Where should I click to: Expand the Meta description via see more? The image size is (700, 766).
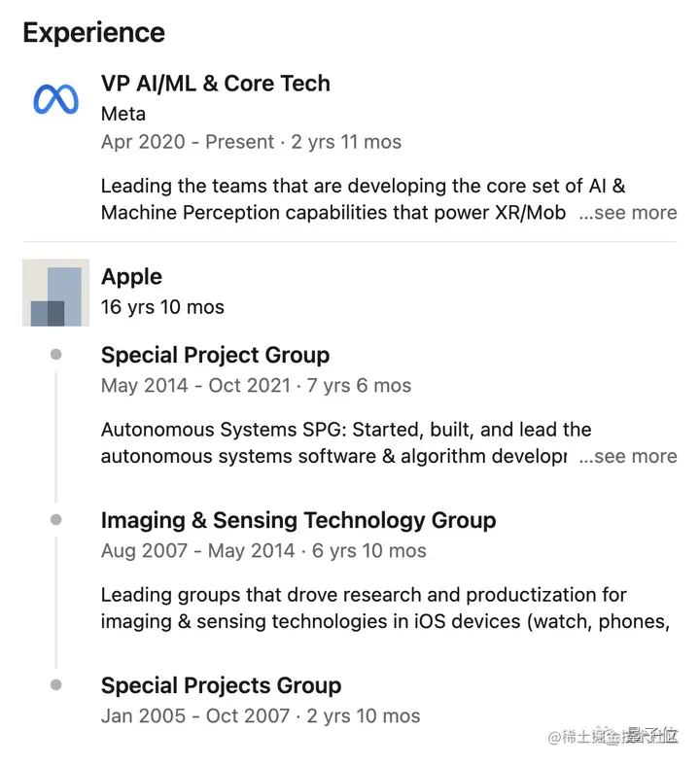click(628, 213)
